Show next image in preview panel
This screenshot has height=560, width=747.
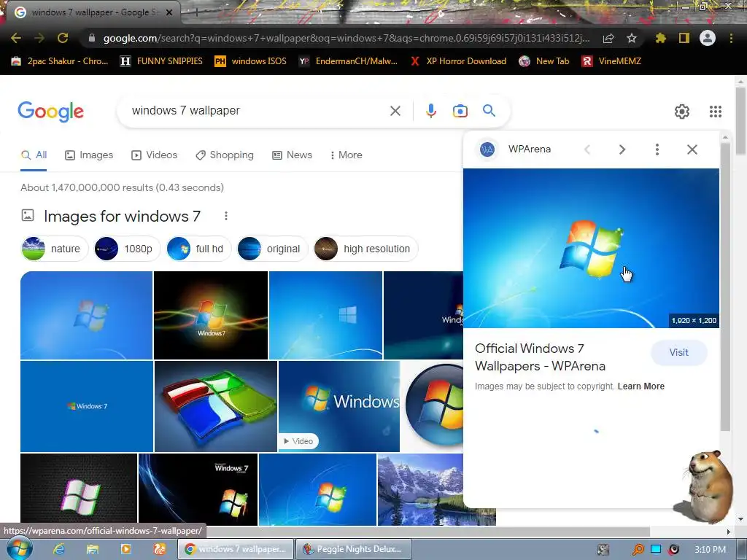pos(622,149)
